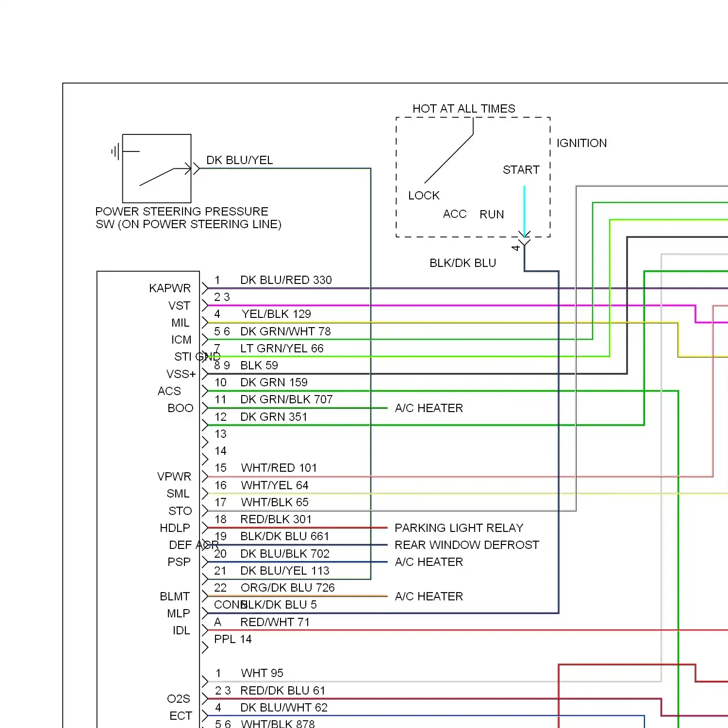Click the 'BLMT' pin name
728x728 pixels.
tap(175, 596)
